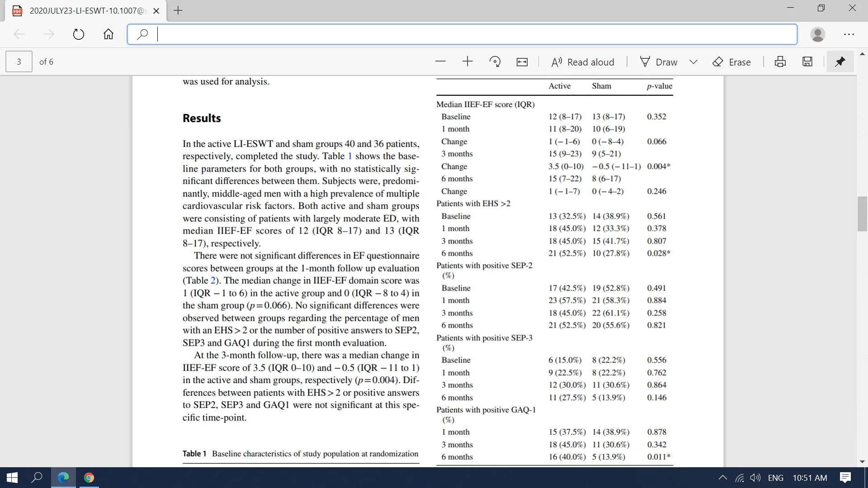
Task: Expand Draw tool options chevron
Action: click(693, 62)
